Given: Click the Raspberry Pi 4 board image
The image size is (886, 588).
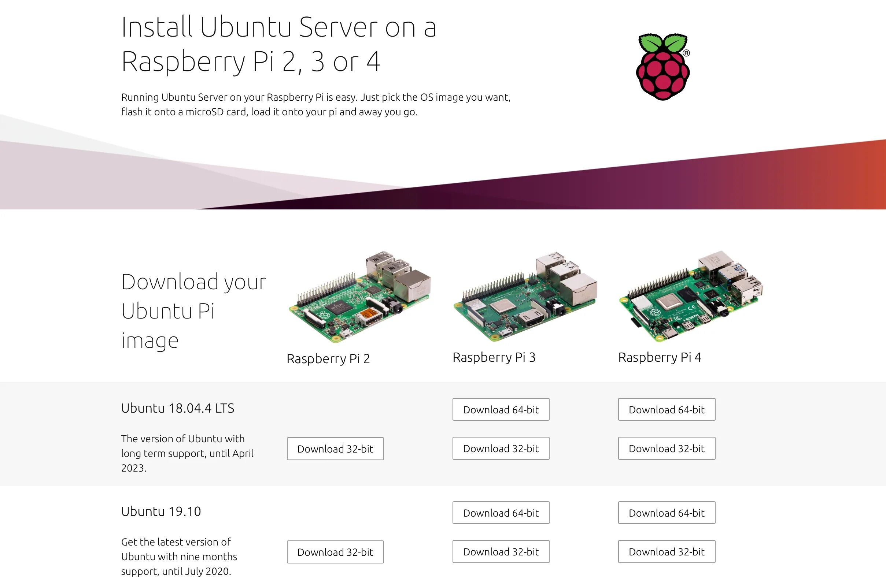Looking at the screenshot, I should pos(690,296).
